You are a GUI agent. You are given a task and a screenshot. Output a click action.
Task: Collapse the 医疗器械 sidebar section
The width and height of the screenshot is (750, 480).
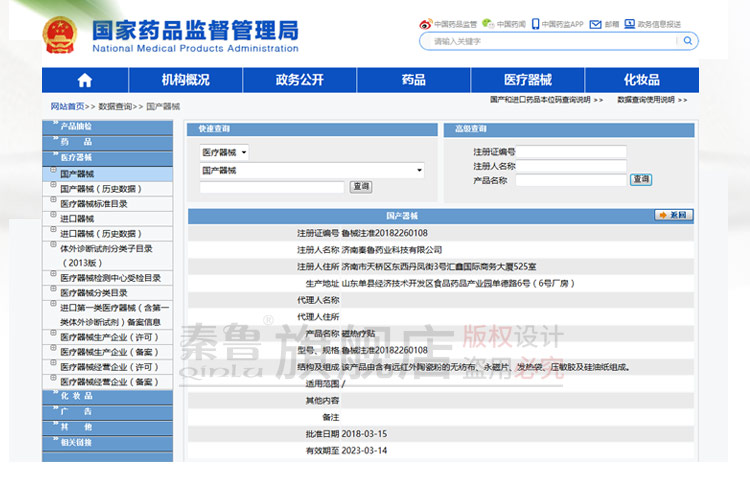pyautogui.click(x=108, y=157)
